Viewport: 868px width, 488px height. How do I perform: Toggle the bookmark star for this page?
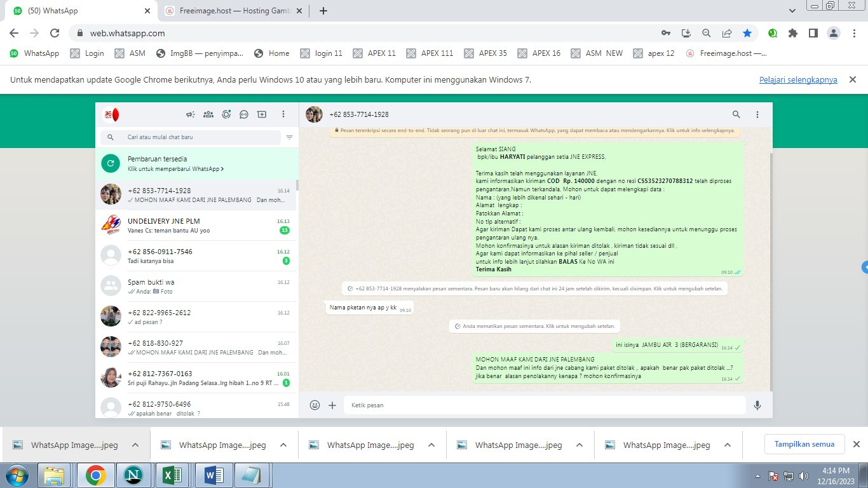click(747, 33)
